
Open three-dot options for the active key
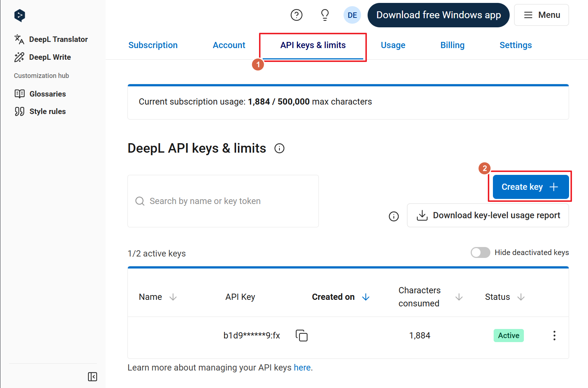554,336
